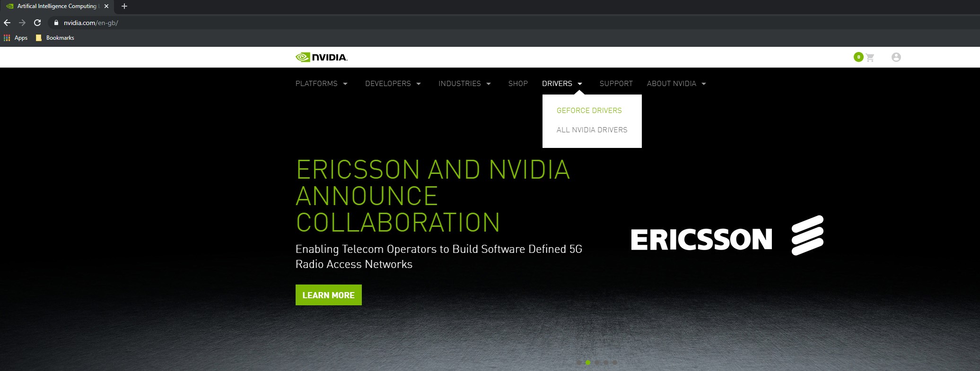Go to the Shop page
This screenshot has width=980, height=371.
tap(518, 84)
